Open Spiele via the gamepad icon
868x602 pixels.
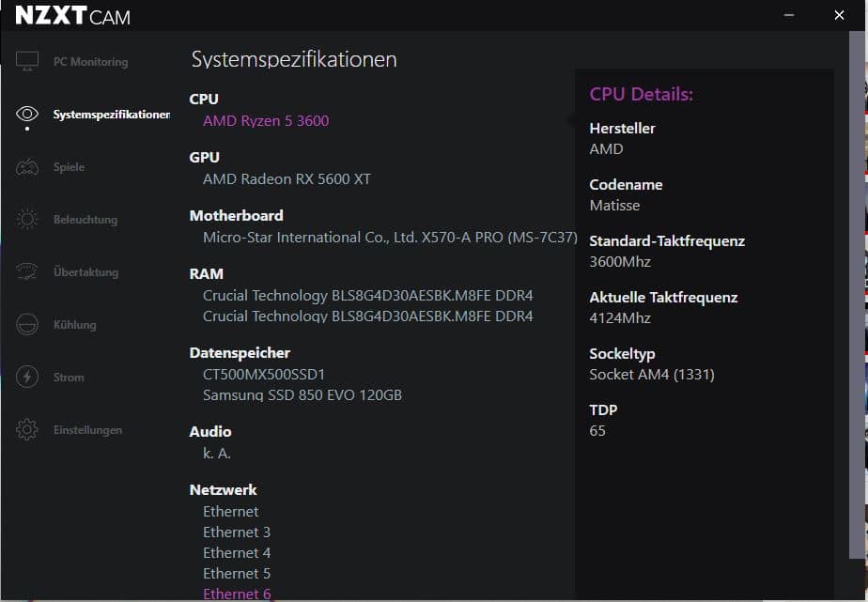tap(27, 167)
